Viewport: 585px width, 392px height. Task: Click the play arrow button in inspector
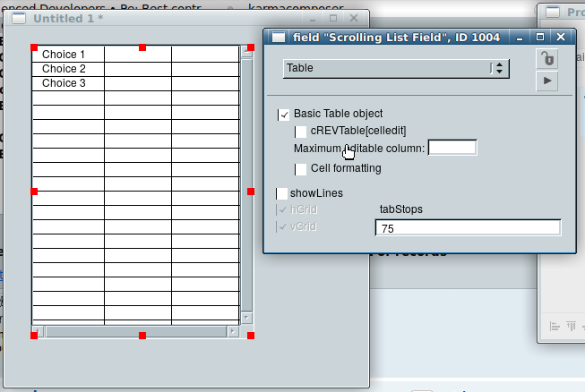(547, 81)
